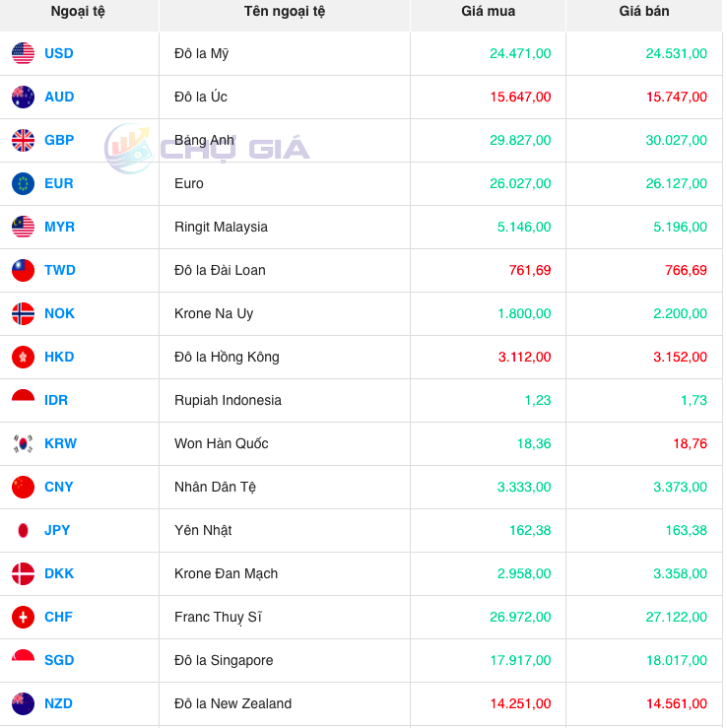Open the USD currency link
Screen dimensions: 727x728
[59, 53]
